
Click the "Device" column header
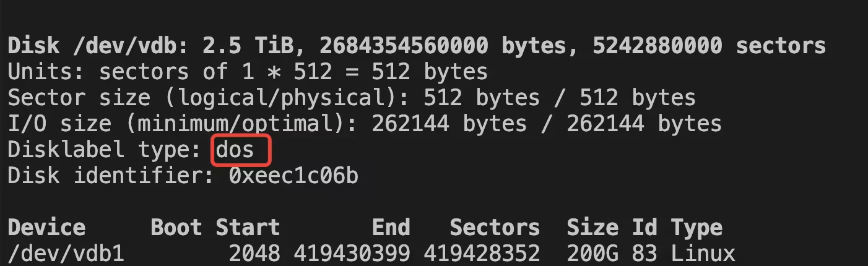click(x=46, y=228)
